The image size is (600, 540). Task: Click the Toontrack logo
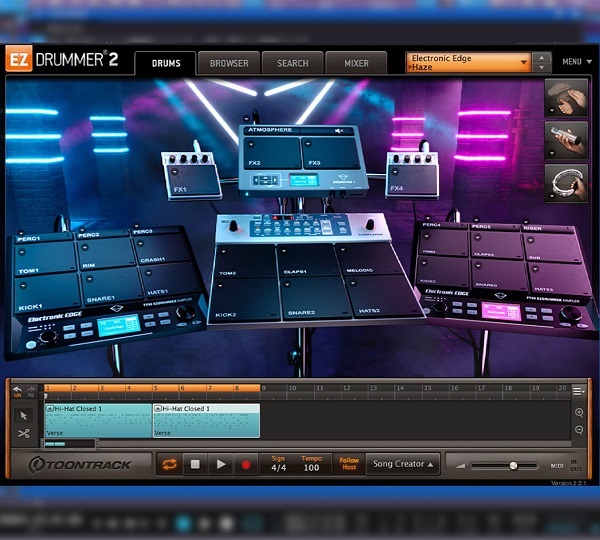80,465
